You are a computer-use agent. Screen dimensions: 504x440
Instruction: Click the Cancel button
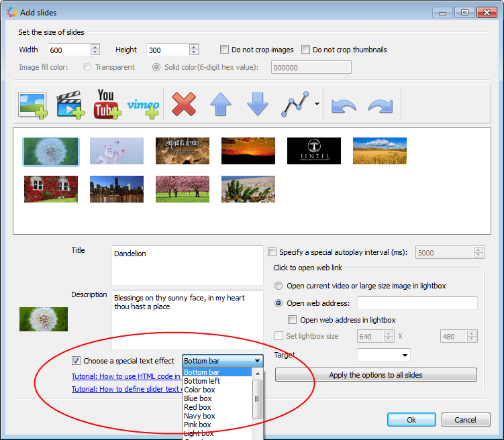466,419
